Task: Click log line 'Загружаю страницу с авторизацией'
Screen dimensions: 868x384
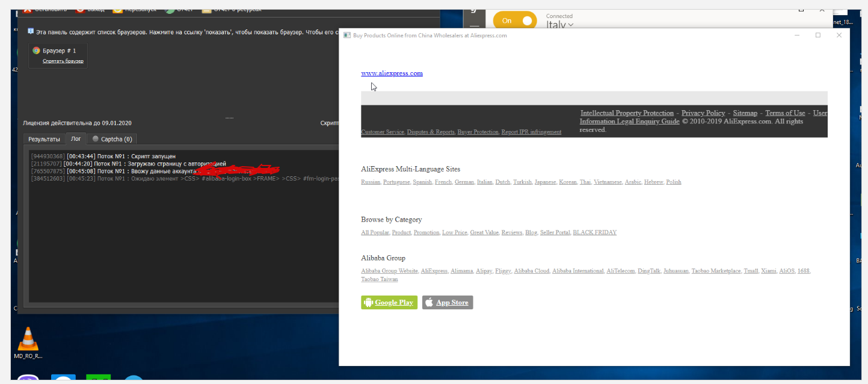Action: (x=128, y=164)
